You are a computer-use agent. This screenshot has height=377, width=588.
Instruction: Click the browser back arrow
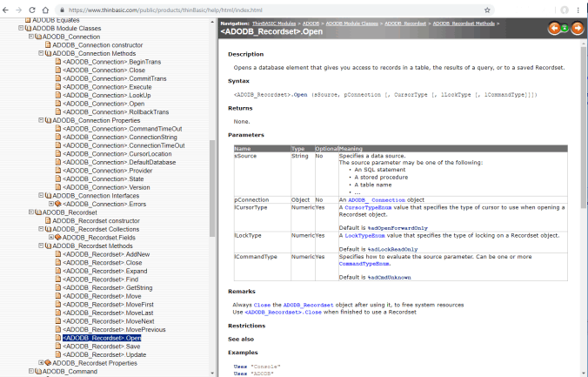click(6, 10)
